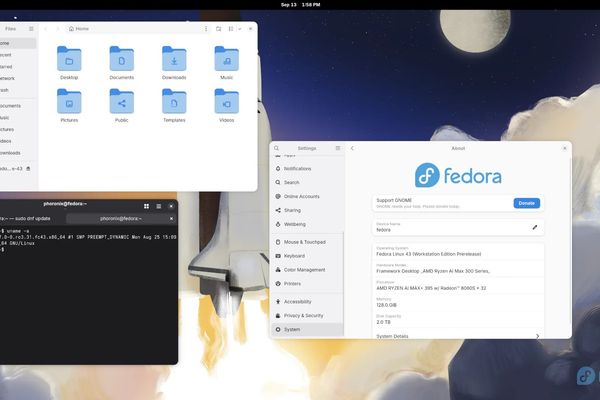Close the phoronix@fedora terminal tab
600x400 pixels.
[x=171, y=219]
